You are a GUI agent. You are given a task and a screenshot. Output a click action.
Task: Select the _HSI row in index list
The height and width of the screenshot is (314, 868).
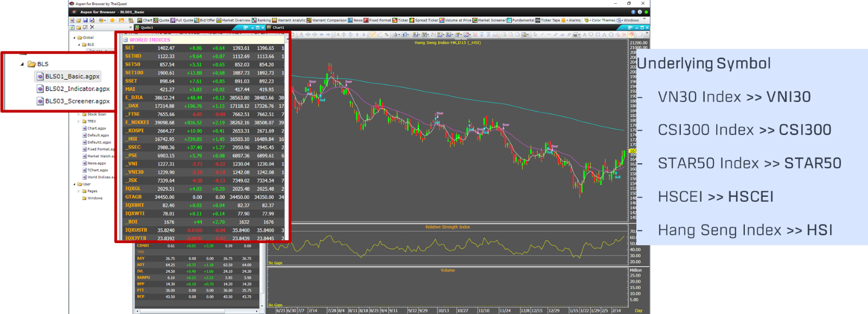tap(133, 139)
